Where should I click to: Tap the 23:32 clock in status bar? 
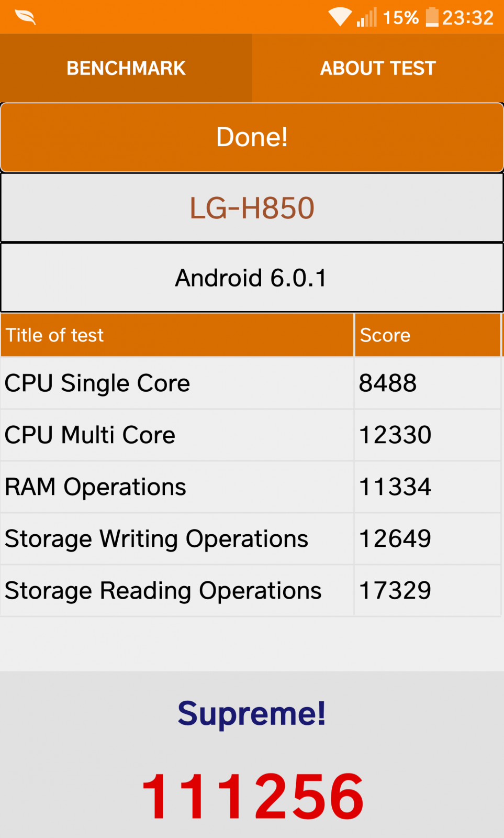467,18
